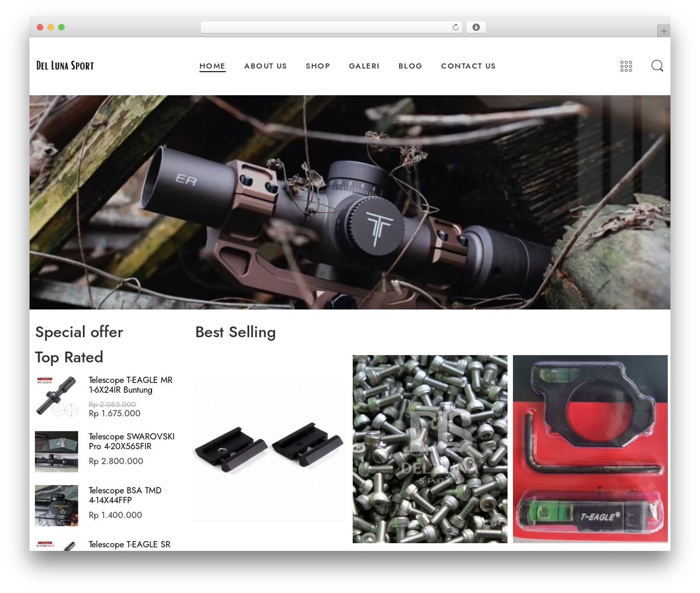700x593 pixels.
Task: Open the steel bolts product image
Action: point(430,449)
